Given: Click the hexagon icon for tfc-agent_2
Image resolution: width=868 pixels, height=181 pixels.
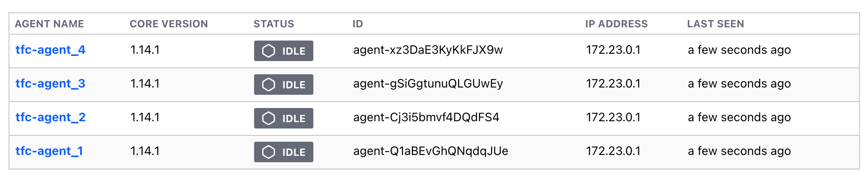Looking at the screenshot, I should (x=269, y=118).
